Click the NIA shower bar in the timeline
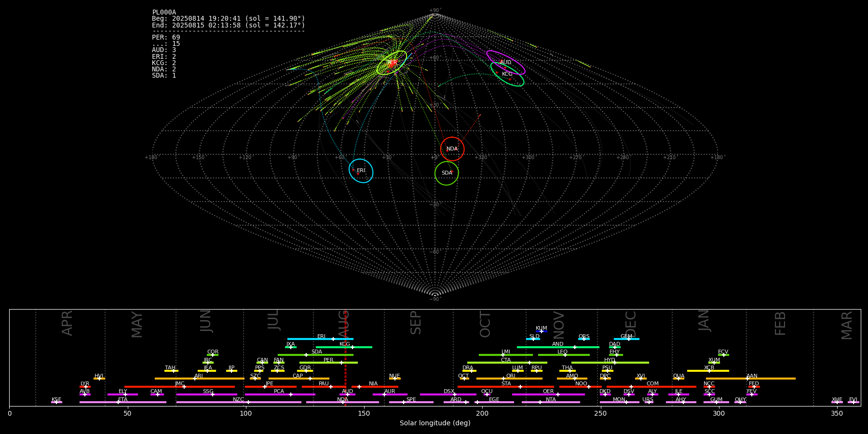868x434 pixels. pos(375,387)
